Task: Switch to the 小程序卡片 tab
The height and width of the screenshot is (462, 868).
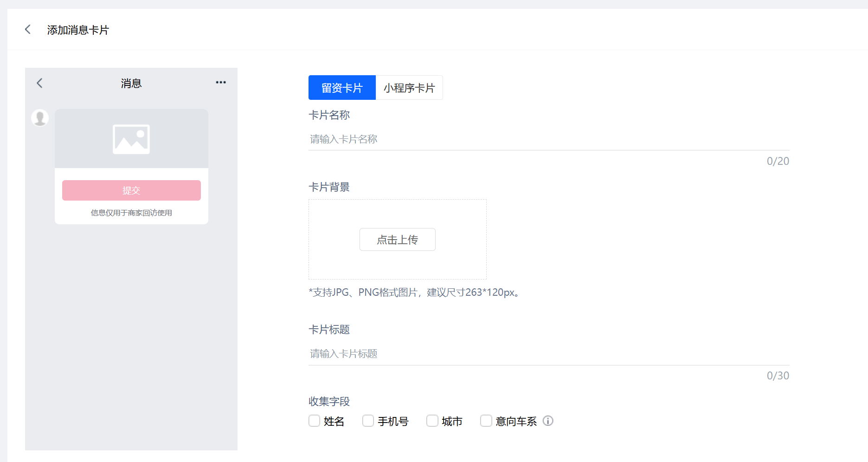Action: (409, 88)
